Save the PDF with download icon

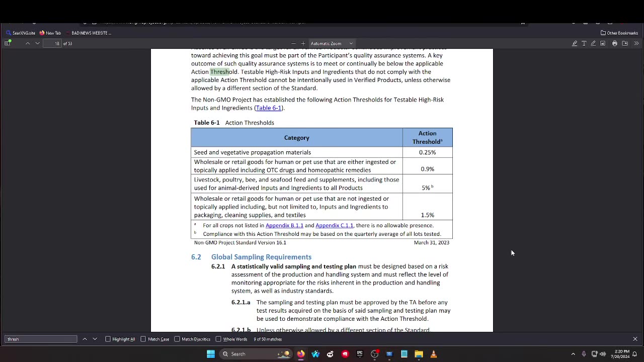click(x=625, y=43)
